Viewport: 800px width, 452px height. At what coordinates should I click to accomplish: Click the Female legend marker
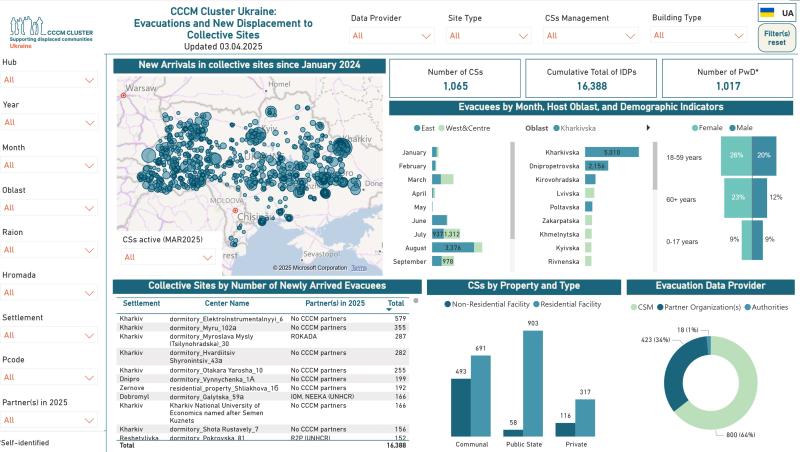coord(696,128)
